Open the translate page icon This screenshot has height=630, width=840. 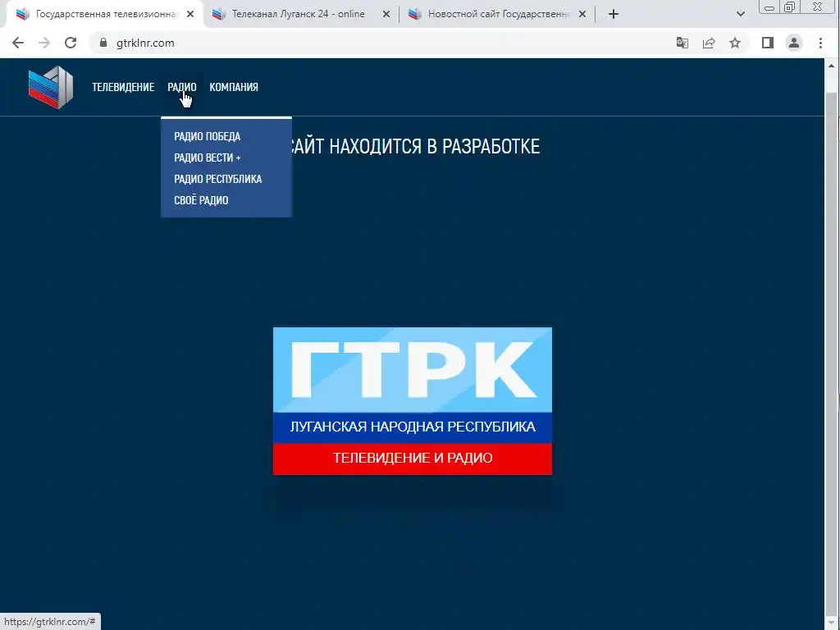682,43
